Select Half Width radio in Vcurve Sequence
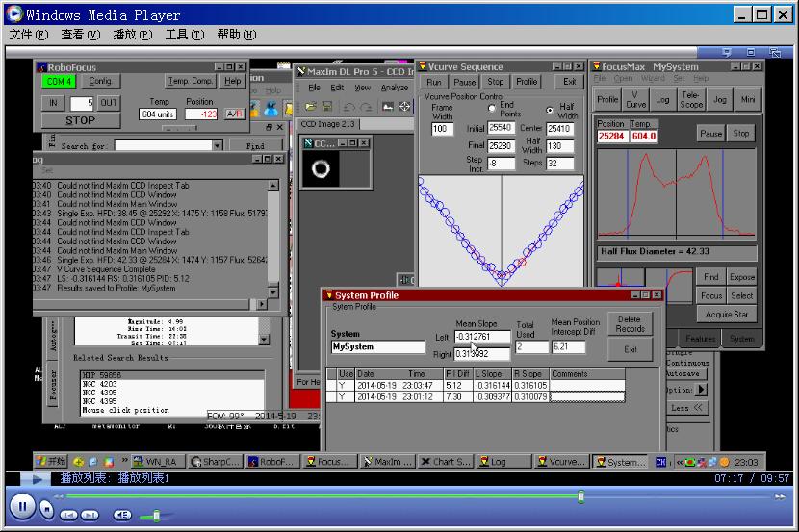799x532 pixels. [550, 110]
